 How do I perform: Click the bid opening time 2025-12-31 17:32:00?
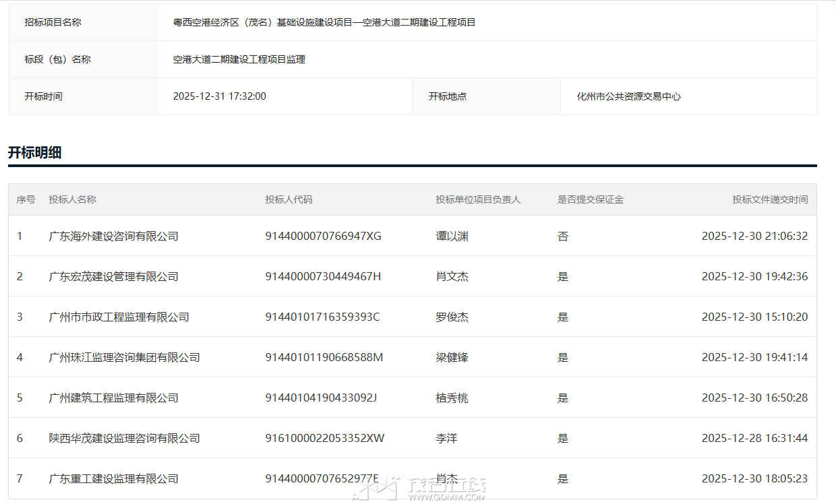(219, 96)
